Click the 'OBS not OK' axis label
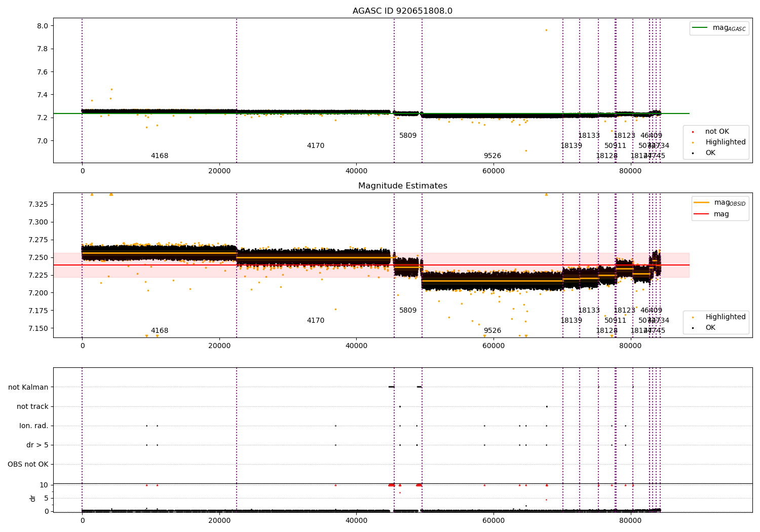Screen dimensions: 760x532 click(28, 464)
